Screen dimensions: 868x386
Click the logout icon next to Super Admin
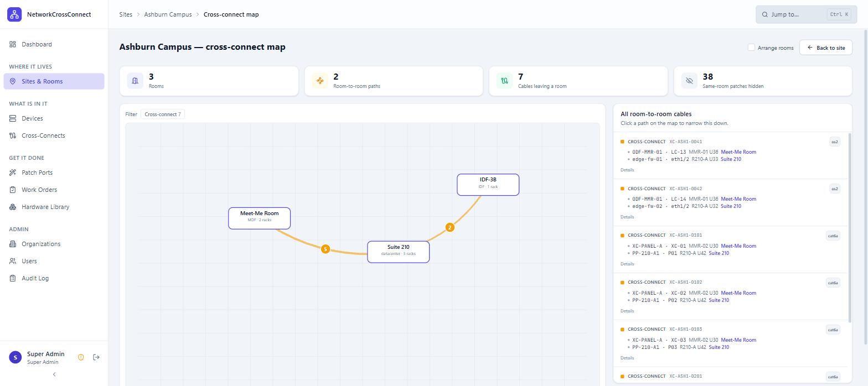pyautogui.click(x=96, y=357)
